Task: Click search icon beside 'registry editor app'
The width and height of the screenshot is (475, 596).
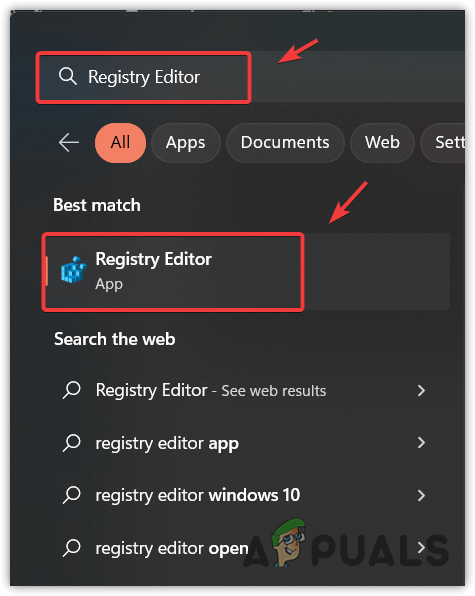Action: (71, 442)
